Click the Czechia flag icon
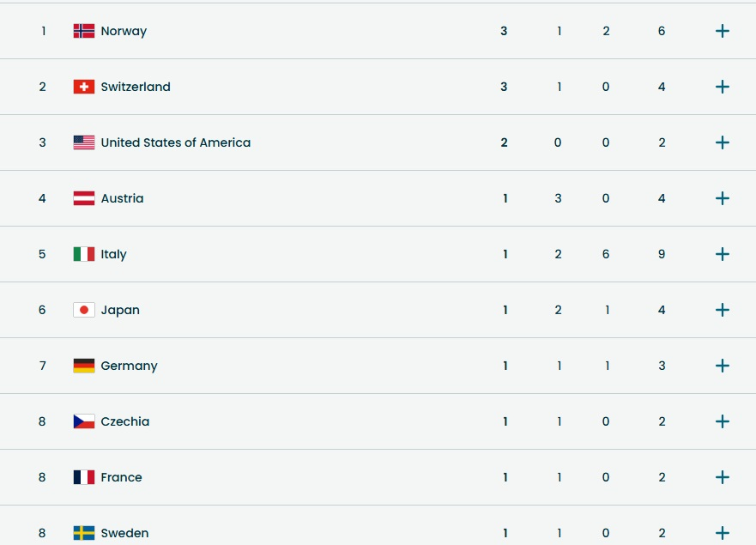 pos(84,421)
